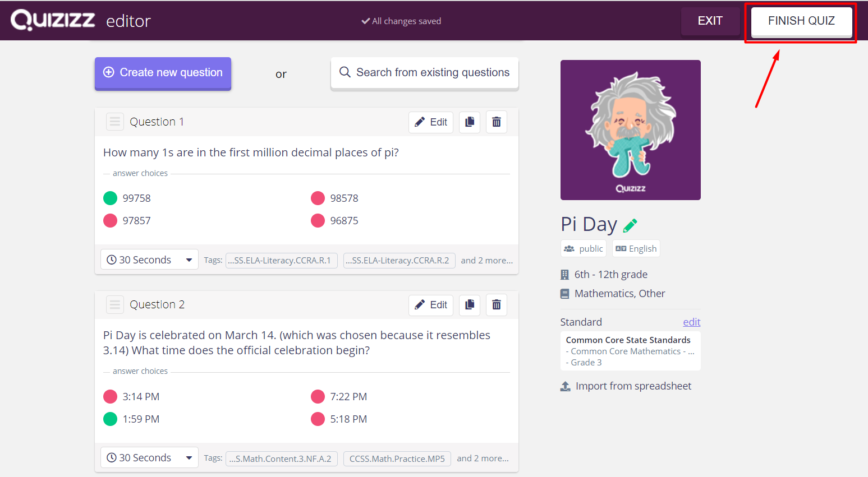
Task: Click the Quizizz logo
Action: 53,20
